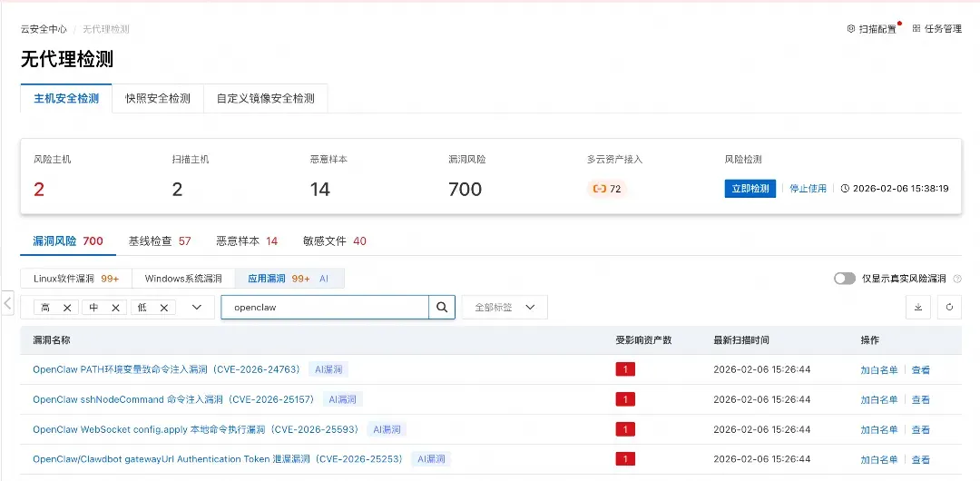
Task: Open 云安全中心 breadcrumb link
Action: tap(44, 29)
